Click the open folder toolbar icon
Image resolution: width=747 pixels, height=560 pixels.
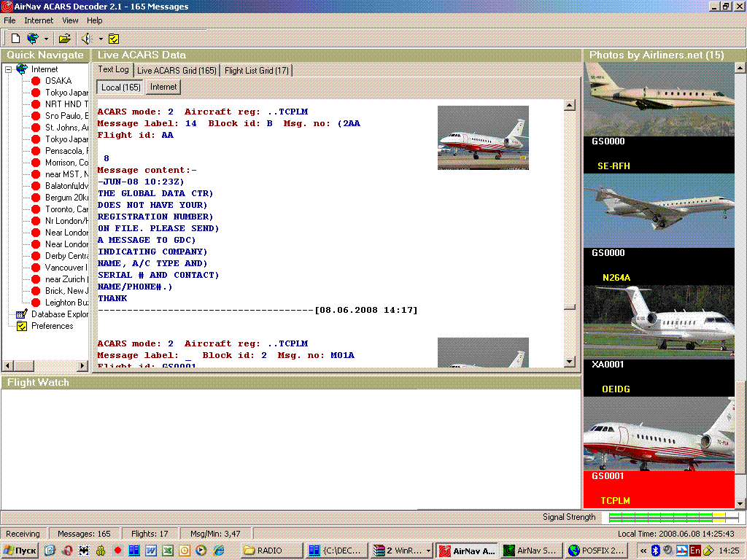coord(64,39)
